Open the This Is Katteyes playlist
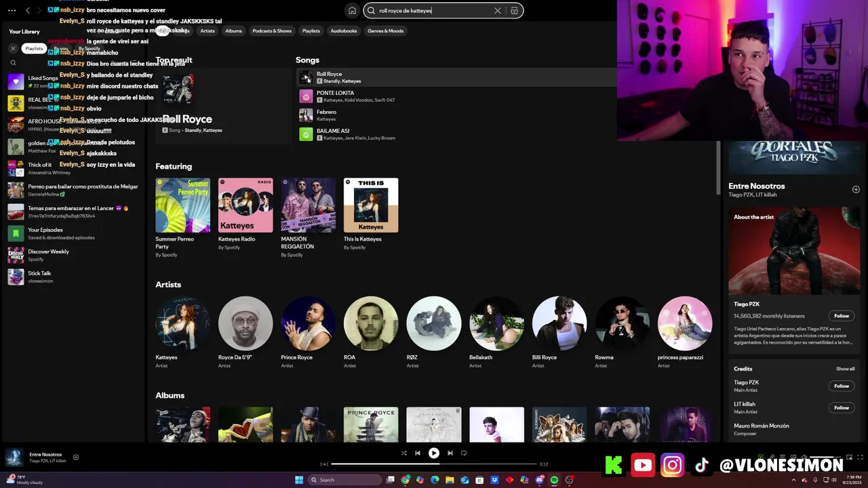The height and width of the screenshot is (488, 868). [x=371, y=213]
